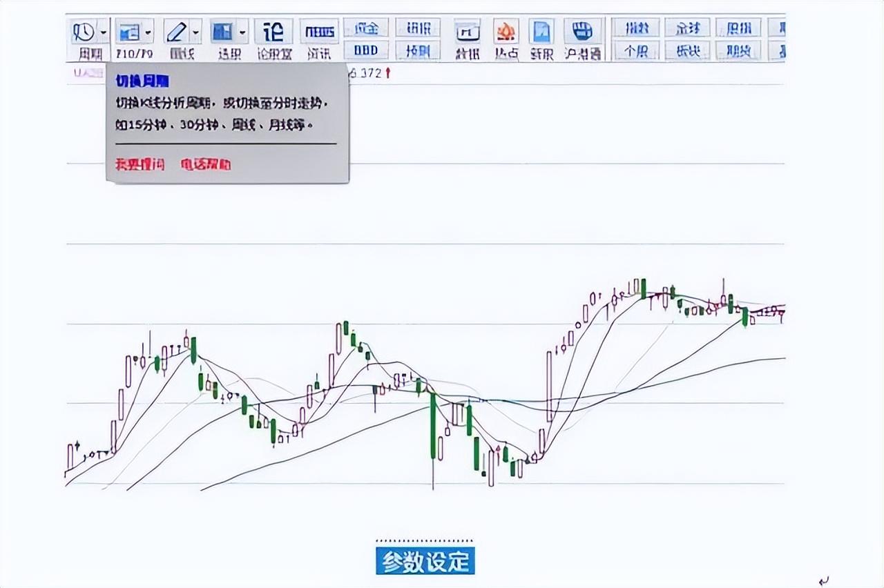This screenshot has height=588, width=884.
Task: Click the 热点 flame icon
Action: pyautogui.click(x=506, y=32)
